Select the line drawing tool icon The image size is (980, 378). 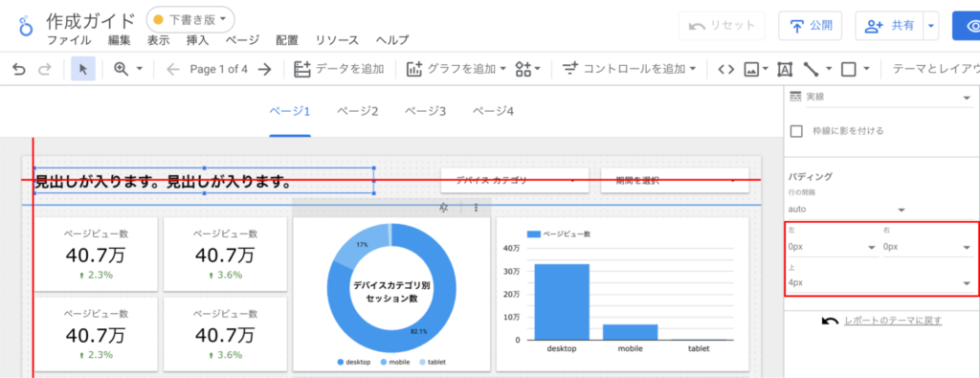(812, 69)
